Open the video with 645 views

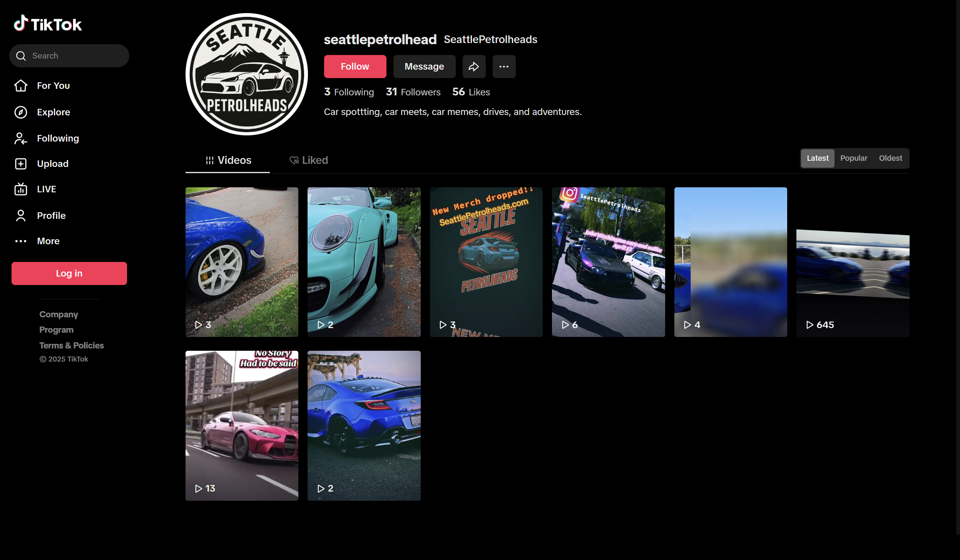pyautogui.click(x=853, y=262)
